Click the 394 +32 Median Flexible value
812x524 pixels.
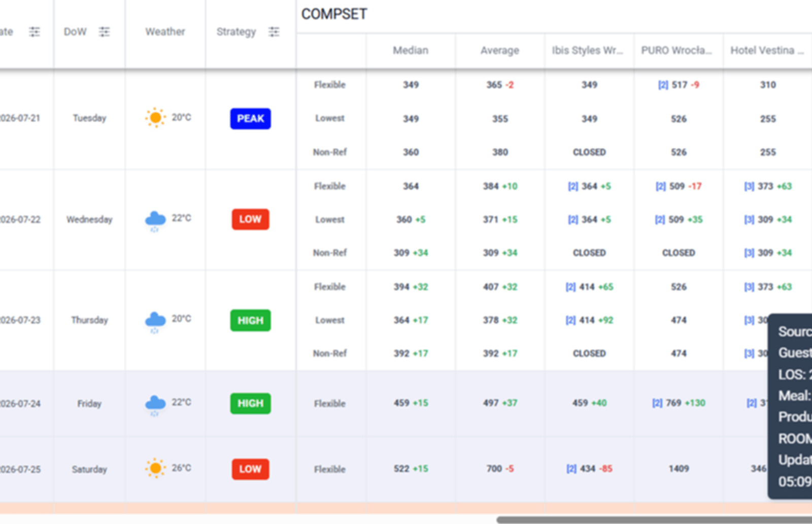[x=411, y=287]
